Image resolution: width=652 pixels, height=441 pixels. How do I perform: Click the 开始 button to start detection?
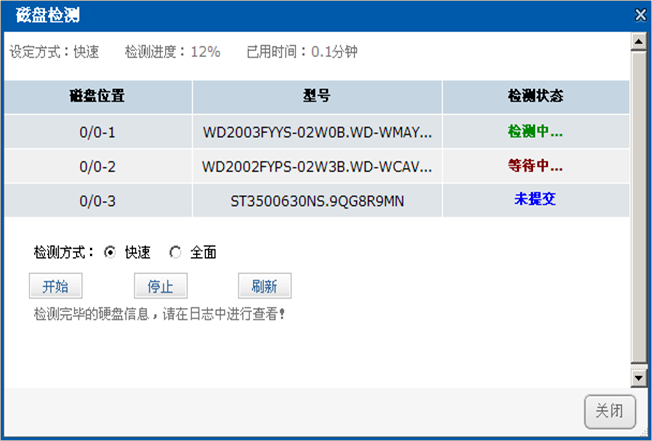[x=56, y=286]
